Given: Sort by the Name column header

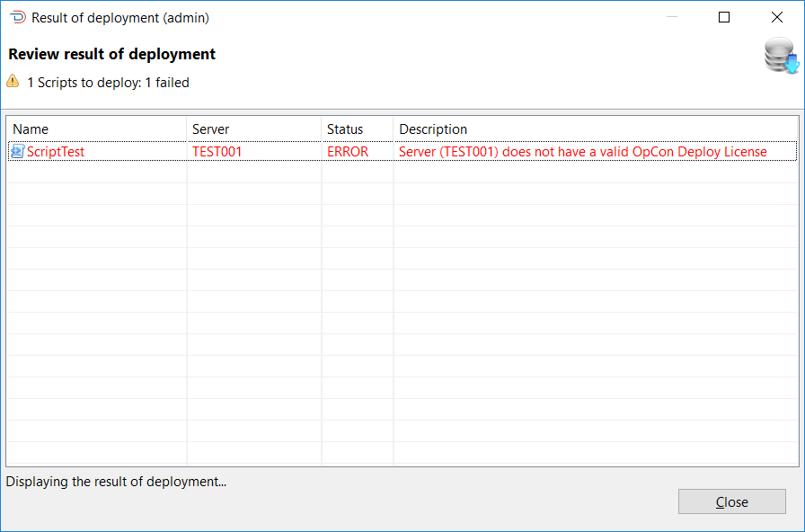Looking at the screenshot, I should click(x=96, y=129).
